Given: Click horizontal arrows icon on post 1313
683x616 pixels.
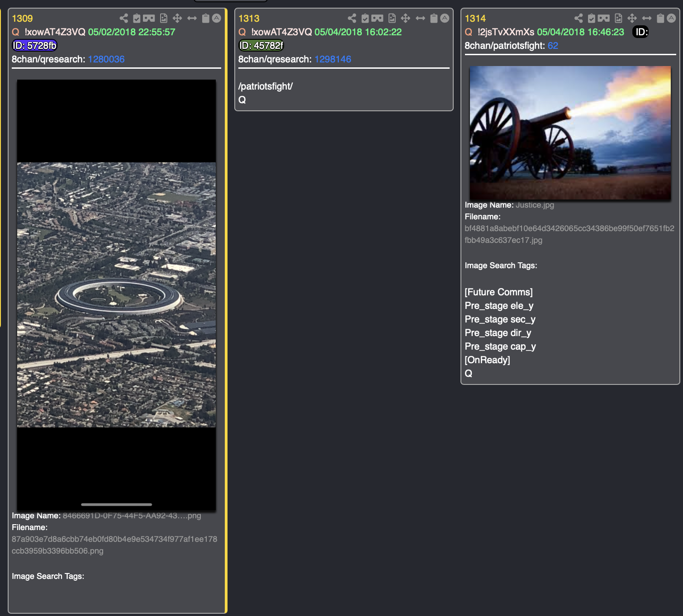Looking at the screenshot, I should click(x=420, y=18).
